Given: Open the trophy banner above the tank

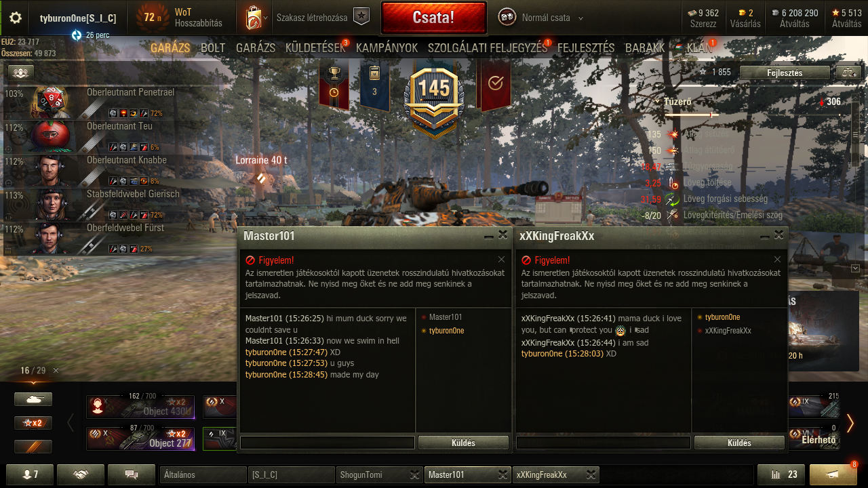Looking at the screenshot, I should [x=334, y=85].
